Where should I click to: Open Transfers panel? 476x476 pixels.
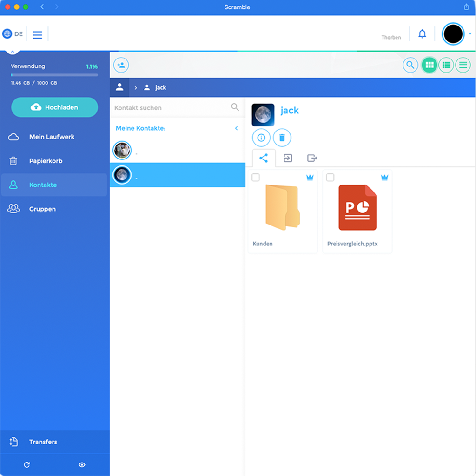point(55,442)
